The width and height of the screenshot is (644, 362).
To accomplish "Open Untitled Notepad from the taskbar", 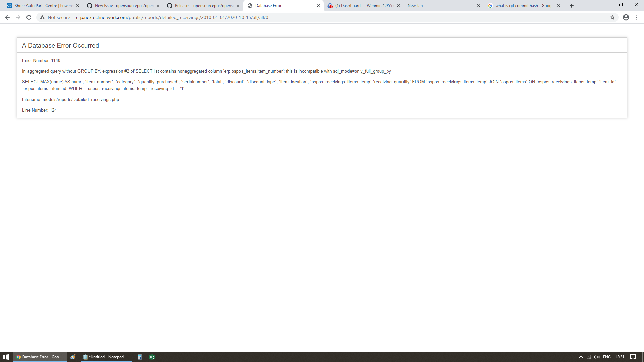I will point(106,357).
